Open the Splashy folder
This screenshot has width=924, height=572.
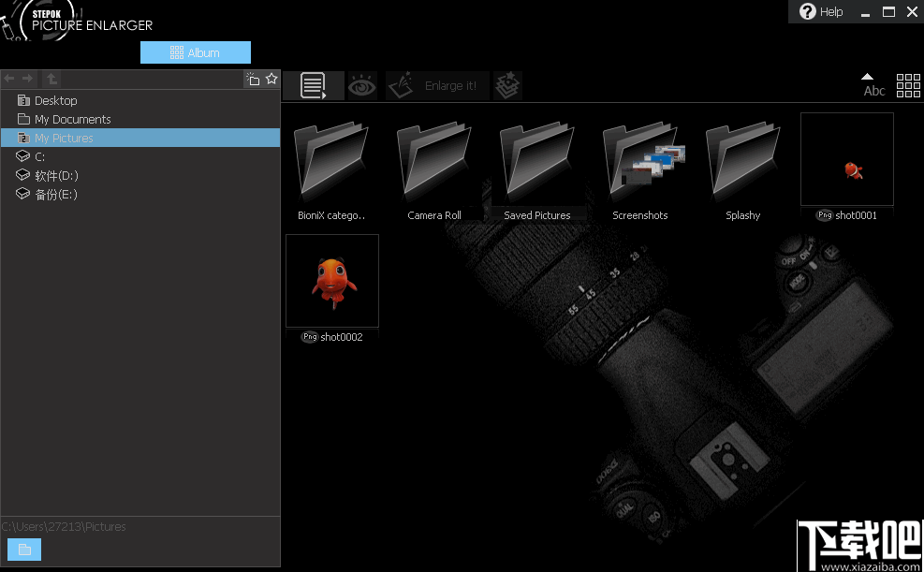[x=743, y=169]
